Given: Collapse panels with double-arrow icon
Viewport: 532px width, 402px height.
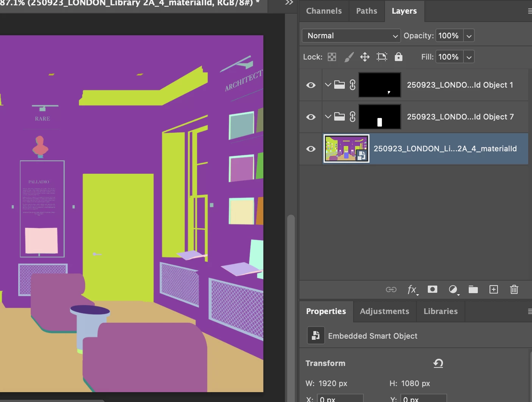Looking at the screenshot, I should (x=289, y=3).
